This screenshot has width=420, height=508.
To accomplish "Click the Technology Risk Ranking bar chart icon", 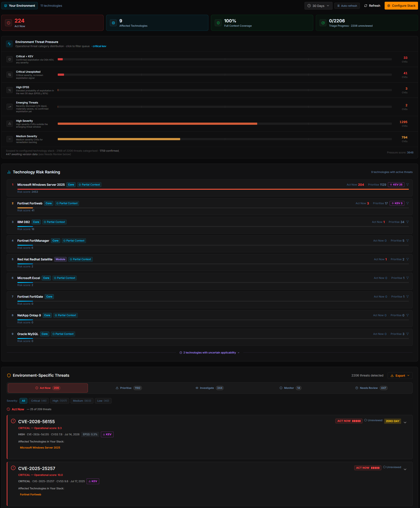I will 9,172.
